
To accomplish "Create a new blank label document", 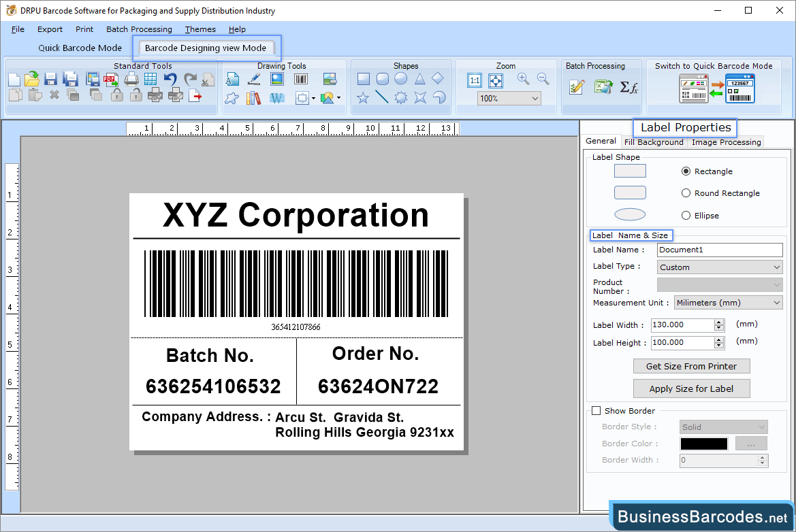I will (x=15, y=80).
